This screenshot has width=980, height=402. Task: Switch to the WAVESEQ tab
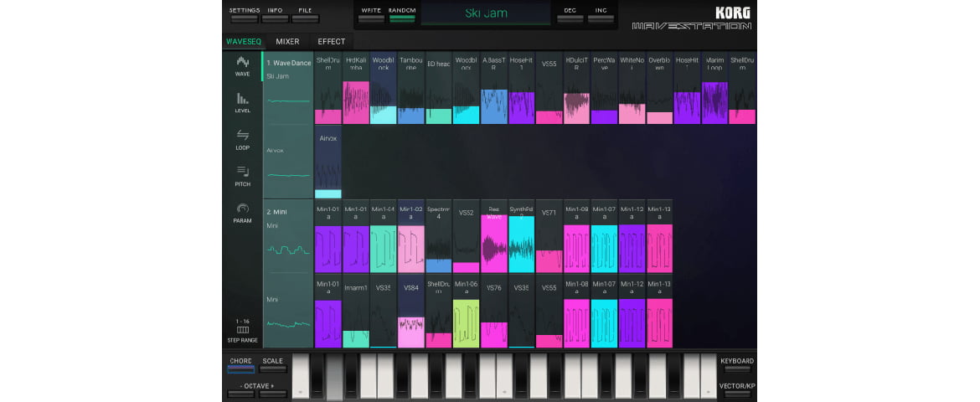pos(244,41)
